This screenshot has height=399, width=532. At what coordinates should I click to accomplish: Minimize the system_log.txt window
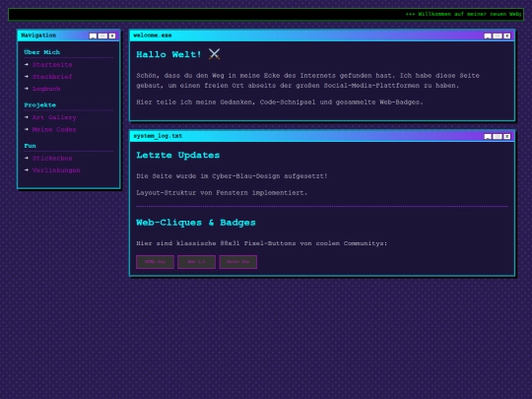tap(488, 136)
